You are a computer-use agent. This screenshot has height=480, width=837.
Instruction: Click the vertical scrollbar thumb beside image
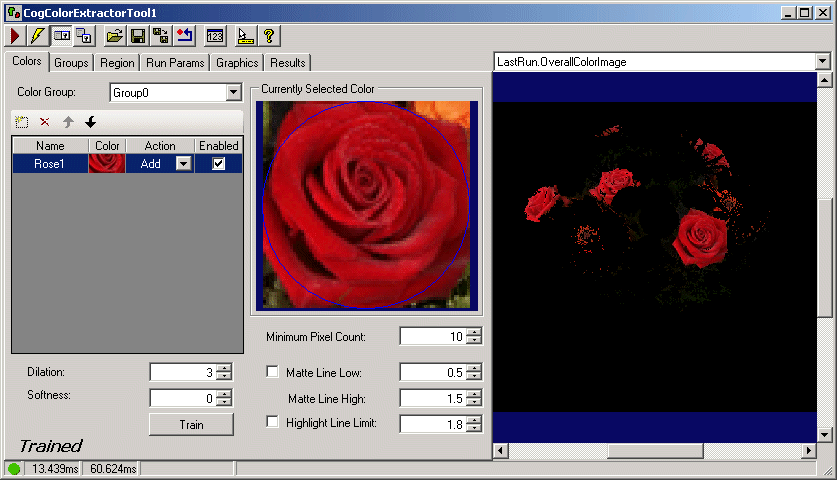point(824,258)
